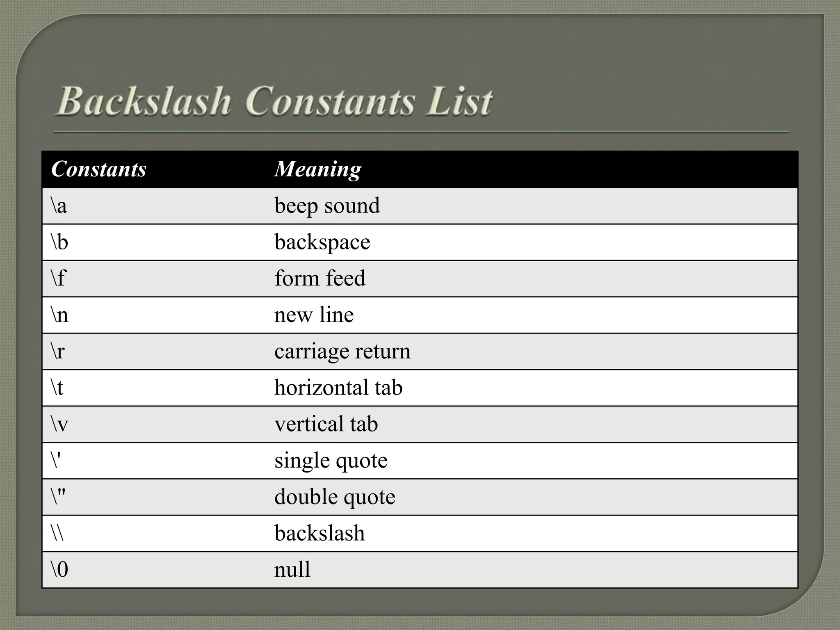Click the single quote meaning text

coord(331,461)
